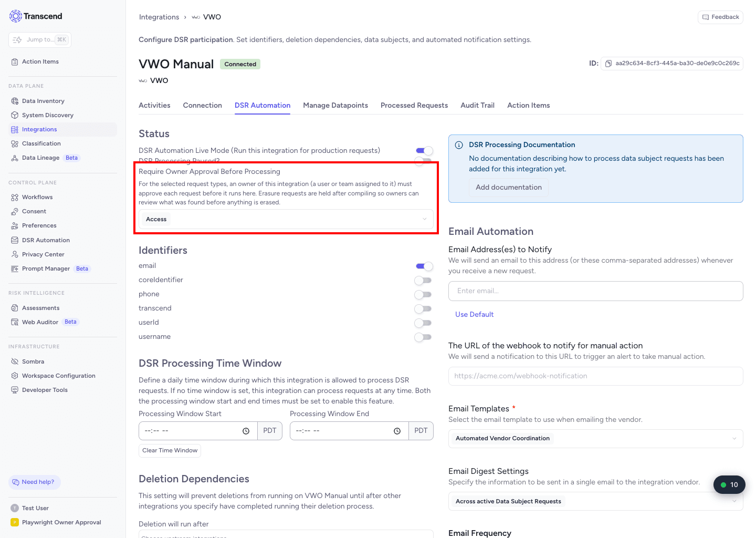Click the Jump to search box
The height and width of the screenshot is (538, 756).
[40, 39]
